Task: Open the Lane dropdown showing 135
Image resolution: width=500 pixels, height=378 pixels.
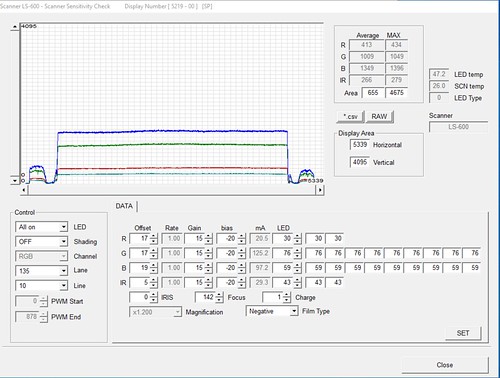Action: (x=41, y=271)
